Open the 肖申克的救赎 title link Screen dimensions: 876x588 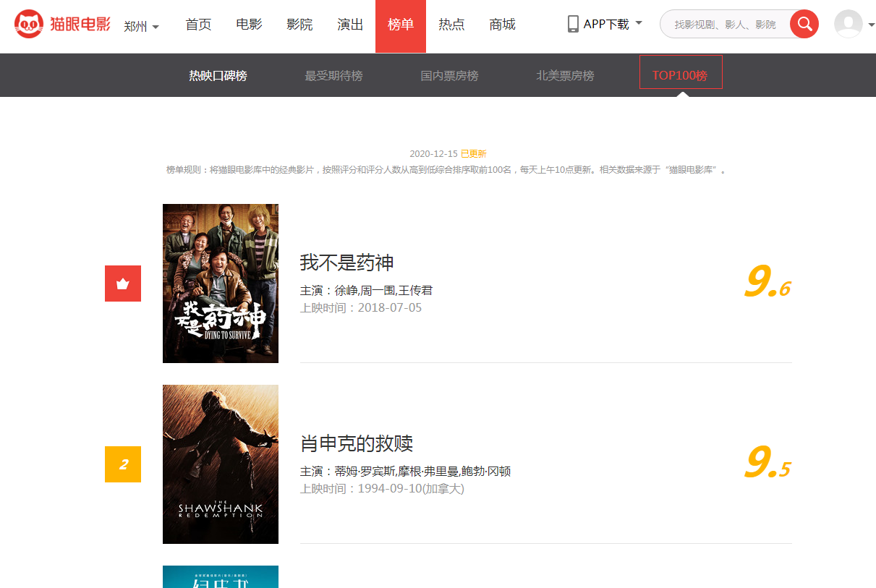(x=357, y=443)
